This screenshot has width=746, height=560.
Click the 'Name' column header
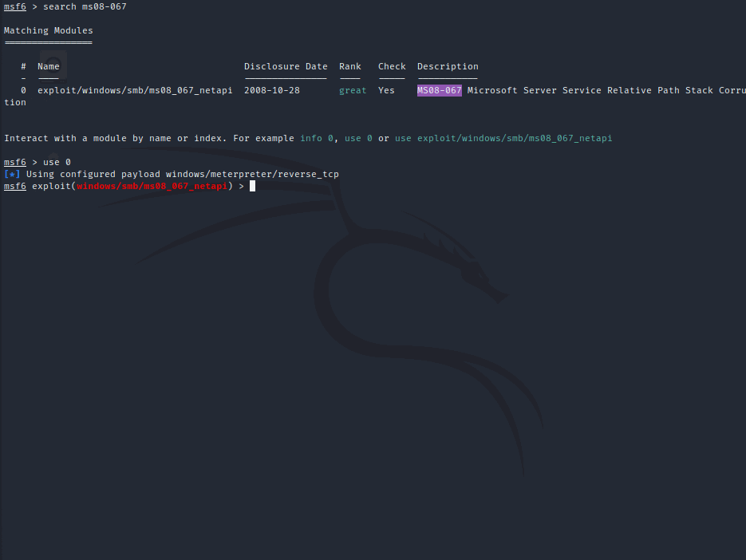pos(49,67)
